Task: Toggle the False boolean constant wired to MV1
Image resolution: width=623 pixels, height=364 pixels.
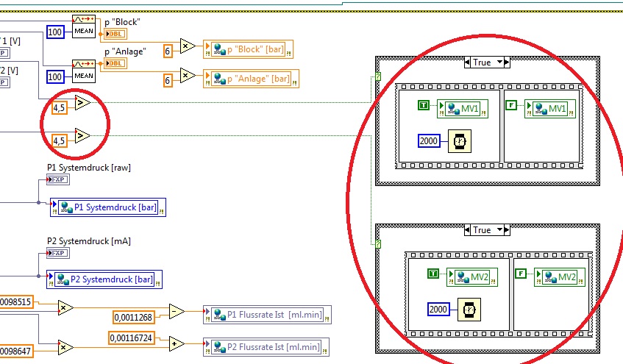Action: point(511,105)
